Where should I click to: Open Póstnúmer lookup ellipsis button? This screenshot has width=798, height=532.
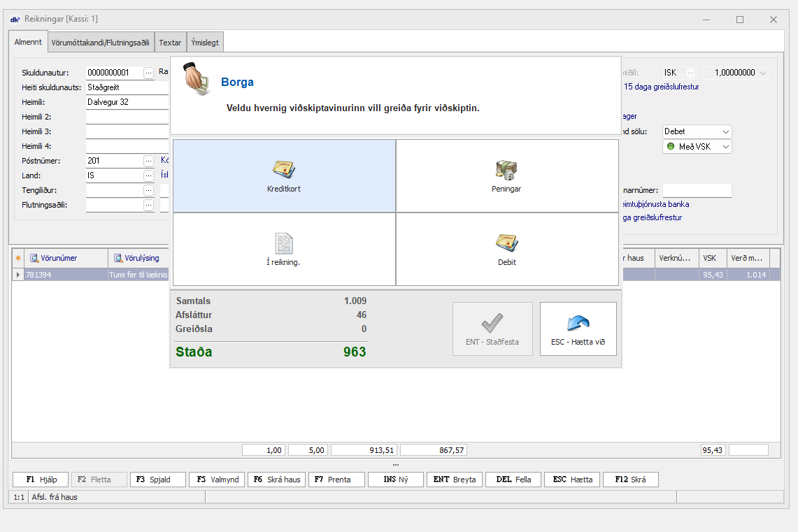click(x=149, y=161)
